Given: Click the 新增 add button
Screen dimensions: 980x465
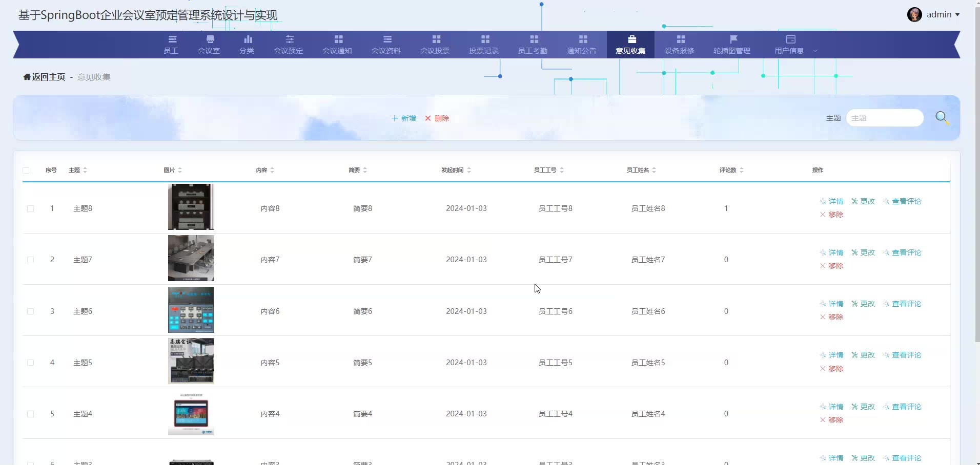Looking at the screenshot, I should [x=404, y=118].
